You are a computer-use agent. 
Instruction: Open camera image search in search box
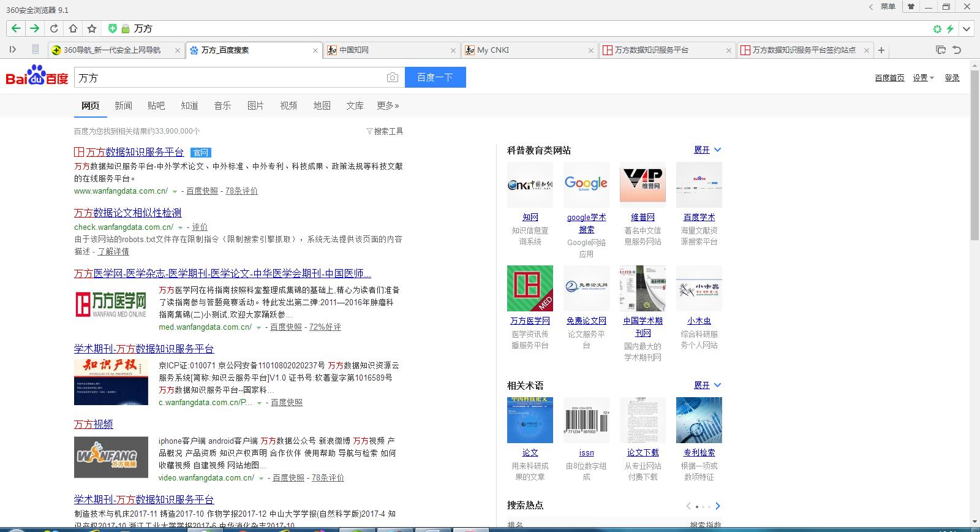(x=393, y=77)
